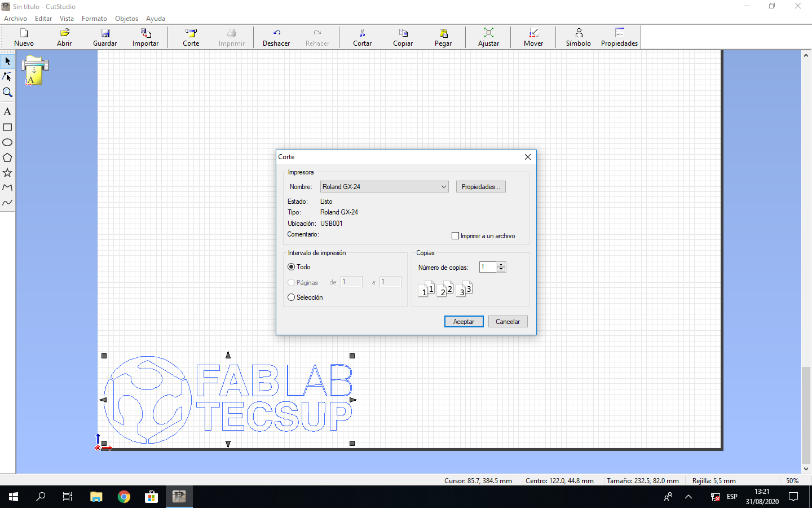Click the vertical scrollbar thumb
Screen dimensions: 812x508
(806, 415)
